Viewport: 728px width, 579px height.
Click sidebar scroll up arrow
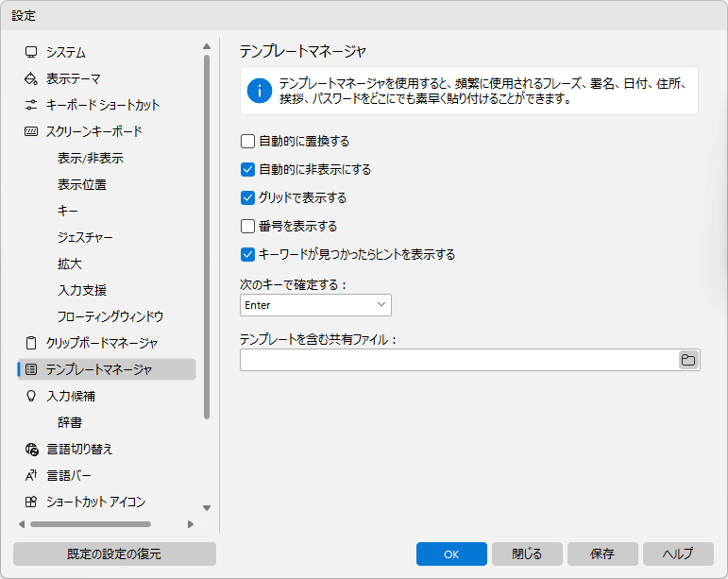tap(207, 46)
